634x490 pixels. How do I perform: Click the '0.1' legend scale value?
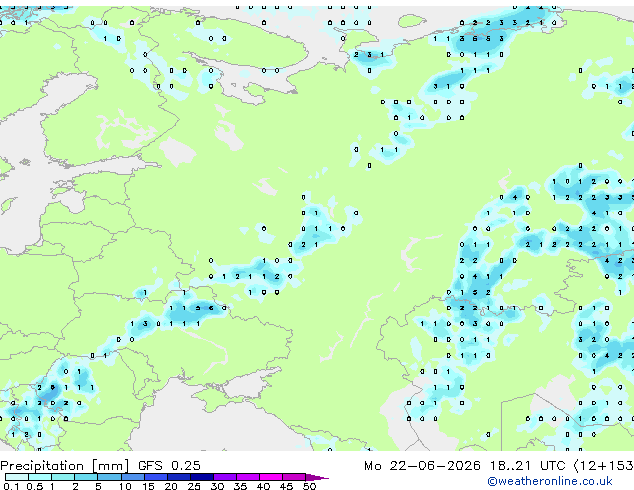tap(11, 486)
